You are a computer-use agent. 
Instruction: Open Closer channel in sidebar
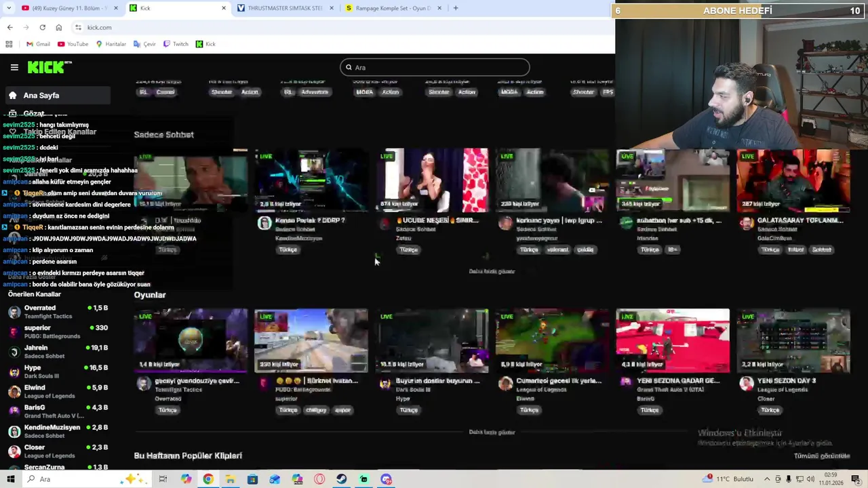point(58,451)
